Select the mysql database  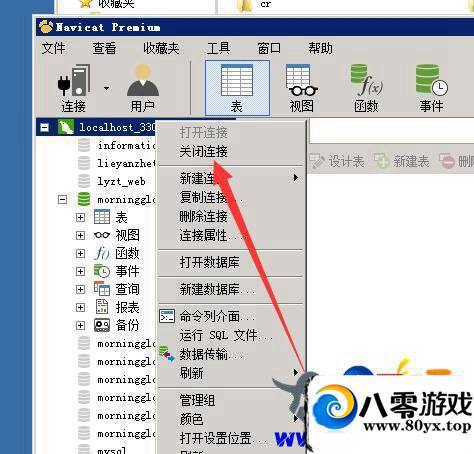(x=112, y=450)
